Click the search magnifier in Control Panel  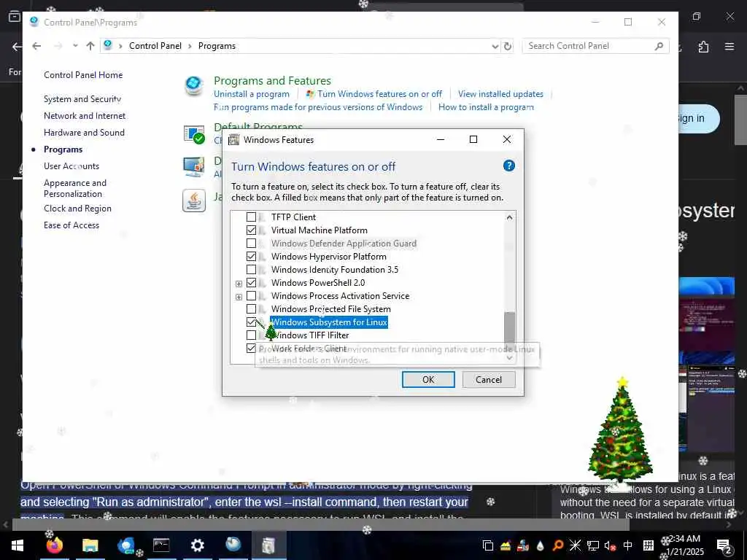[x=659, y=46]
